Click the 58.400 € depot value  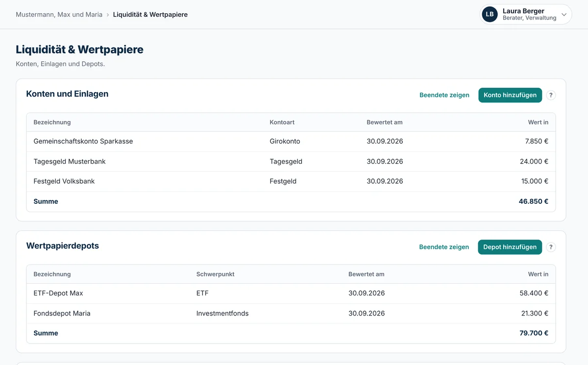(x=534, y=293)
